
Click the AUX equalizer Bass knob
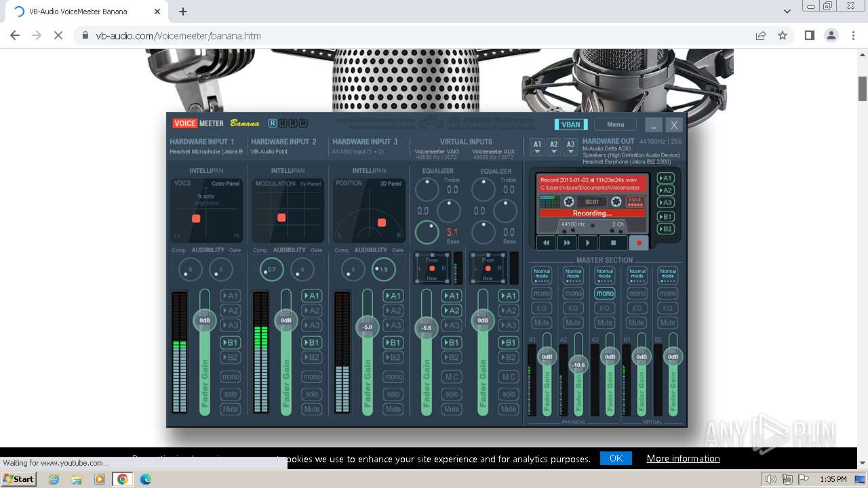(x=483, y=232)
